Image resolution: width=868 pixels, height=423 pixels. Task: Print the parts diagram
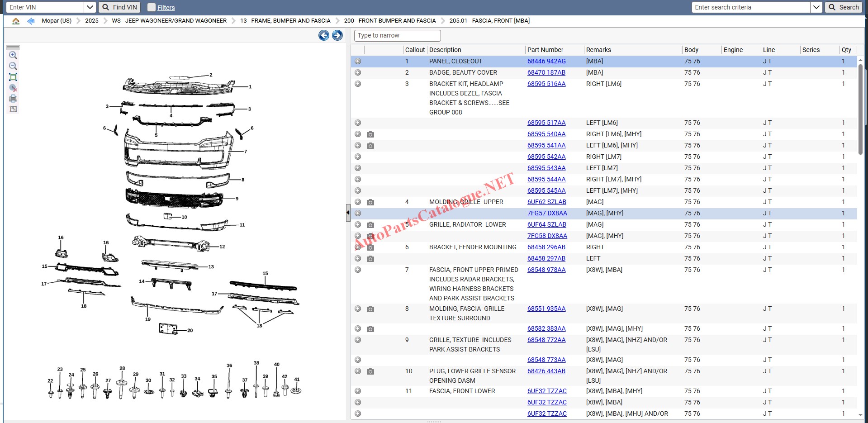coord(13,99)
